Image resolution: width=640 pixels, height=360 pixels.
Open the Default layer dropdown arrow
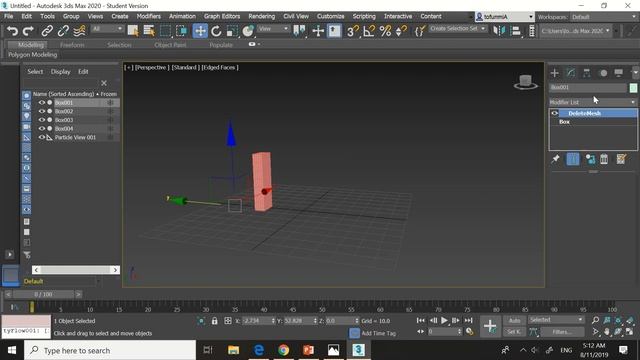click(x=98, y=281)
